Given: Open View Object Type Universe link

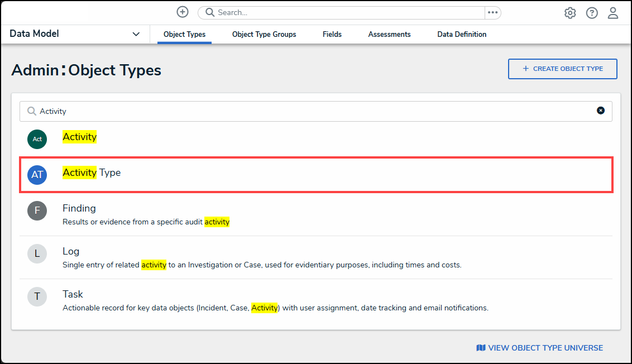Looking at the screenshot, I should coord(539,348).
